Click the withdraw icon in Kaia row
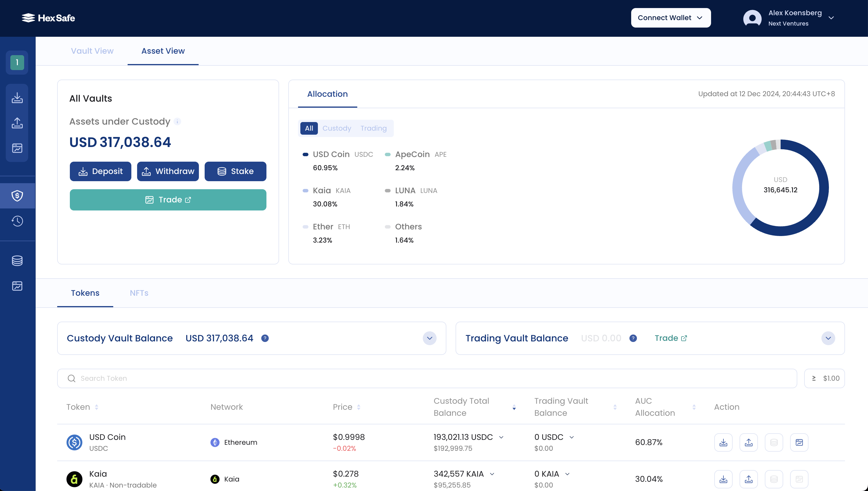868x491 pixels. click(748, 479)
